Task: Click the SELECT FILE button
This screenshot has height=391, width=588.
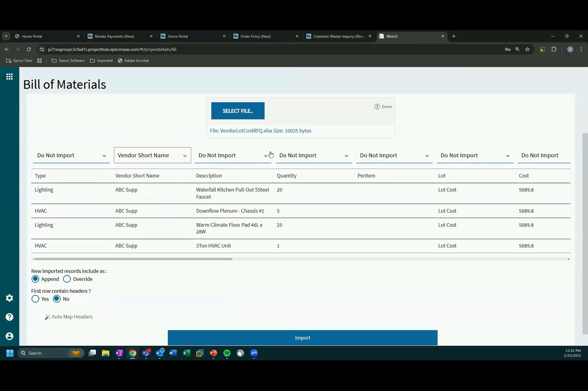Action: click(238, 111)
